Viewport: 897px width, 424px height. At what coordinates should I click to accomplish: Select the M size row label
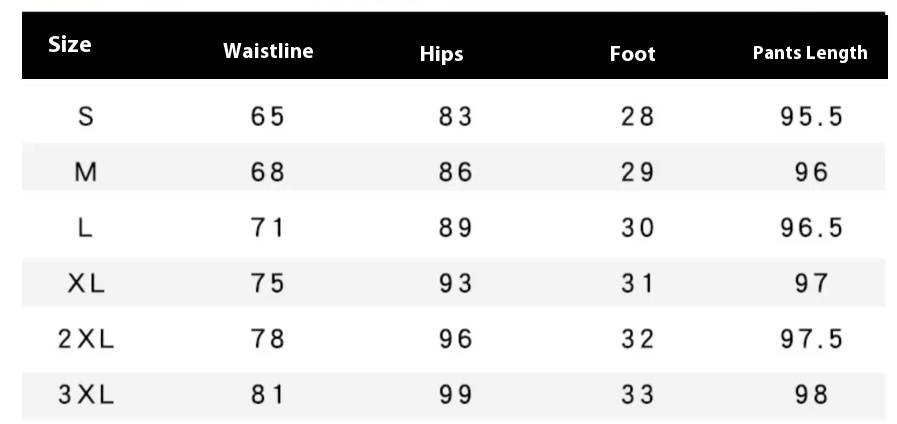[86, 173]
